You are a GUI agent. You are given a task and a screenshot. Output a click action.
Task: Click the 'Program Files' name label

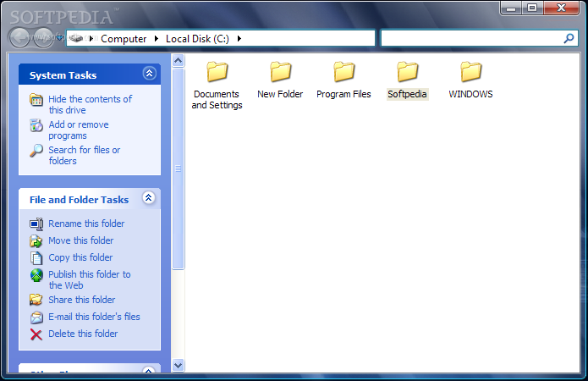click(343, 94)
